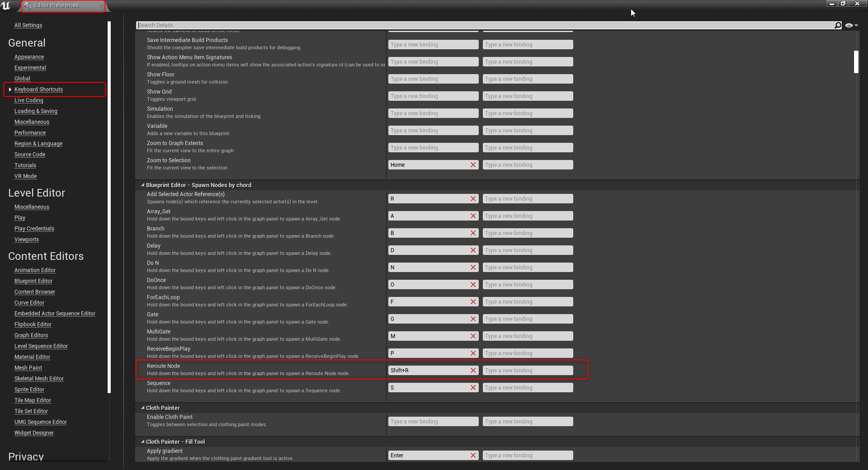Image resolution: width=868 pixels, height=470 pixels.
Task: Remove the M binding for MultiGate
Action: (473, 336)
